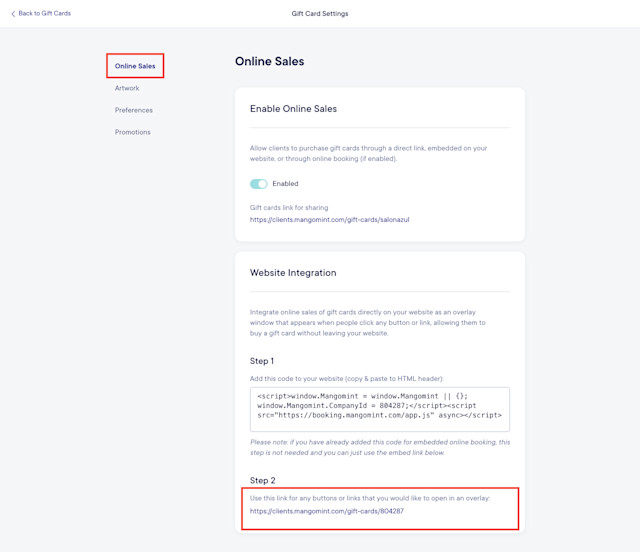The height and width of the screenshot is (552, 640).
Task: Open the Preferences section
Action: point(133,110)
